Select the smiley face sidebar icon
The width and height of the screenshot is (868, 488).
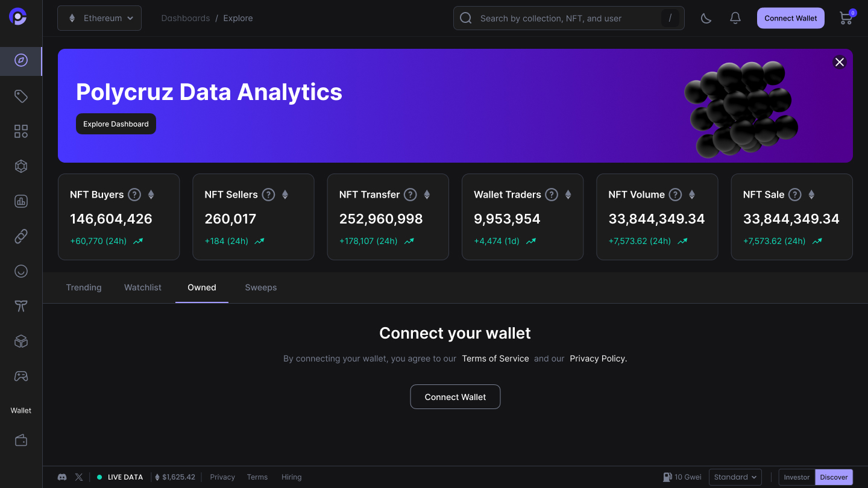21,271
